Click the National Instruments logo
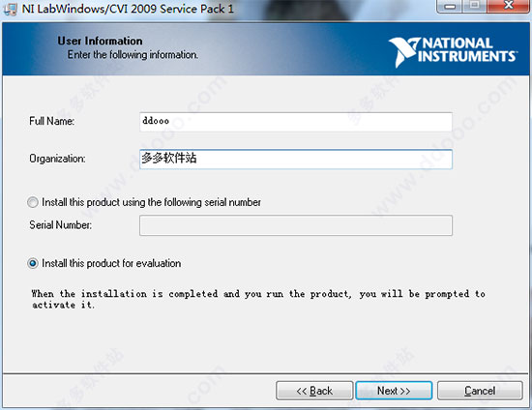The width and height of the screenshot is (532, 410). [x=453, y=52]
